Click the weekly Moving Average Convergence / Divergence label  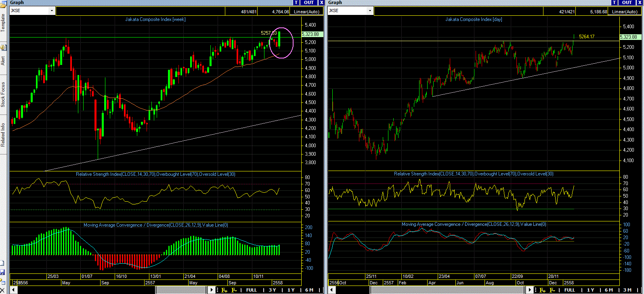pos(156,225)
